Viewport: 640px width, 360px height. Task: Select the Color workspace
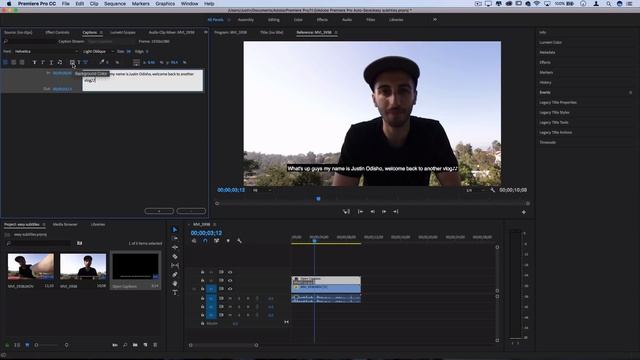298,20
